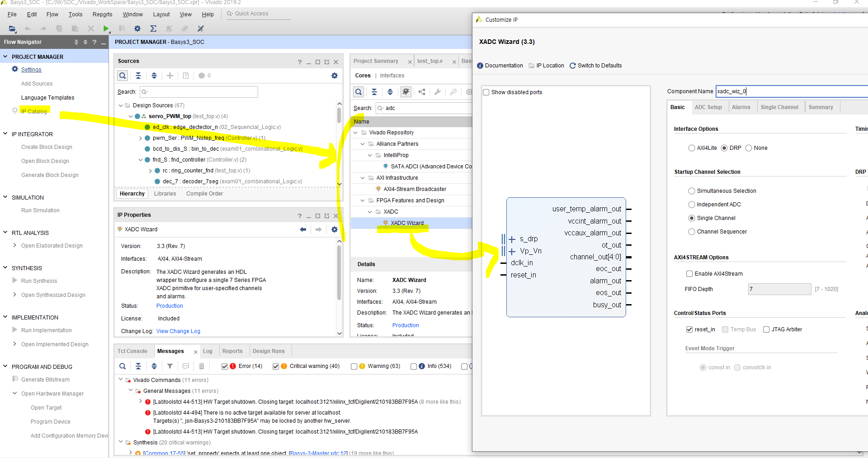Add sources with the plus icon
The image size is (868, 458).
click(170, 76)
